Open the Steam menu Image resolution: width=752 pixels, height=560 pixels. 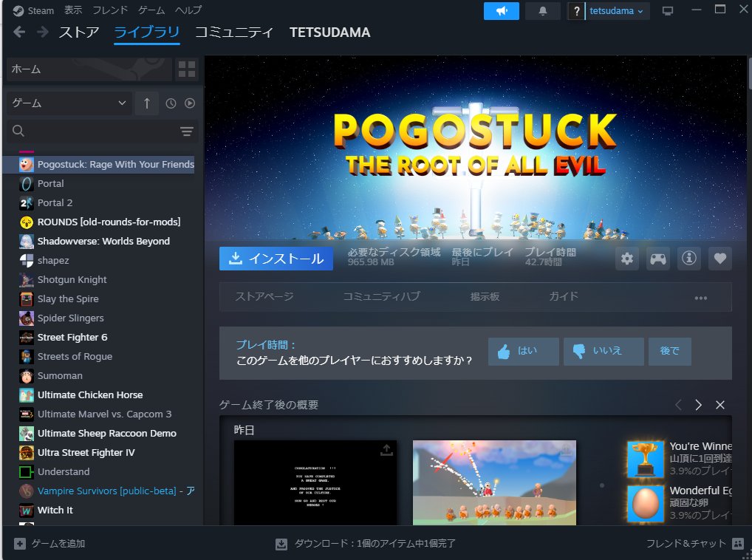pyautogui.click(x=41, y=10)
